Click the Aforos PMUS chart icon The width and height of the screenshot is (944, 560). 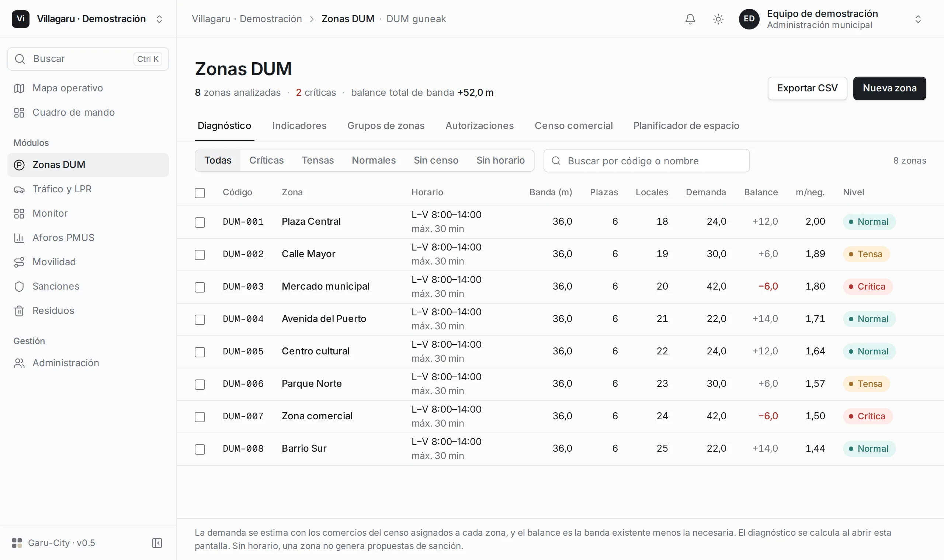[19, 238]
